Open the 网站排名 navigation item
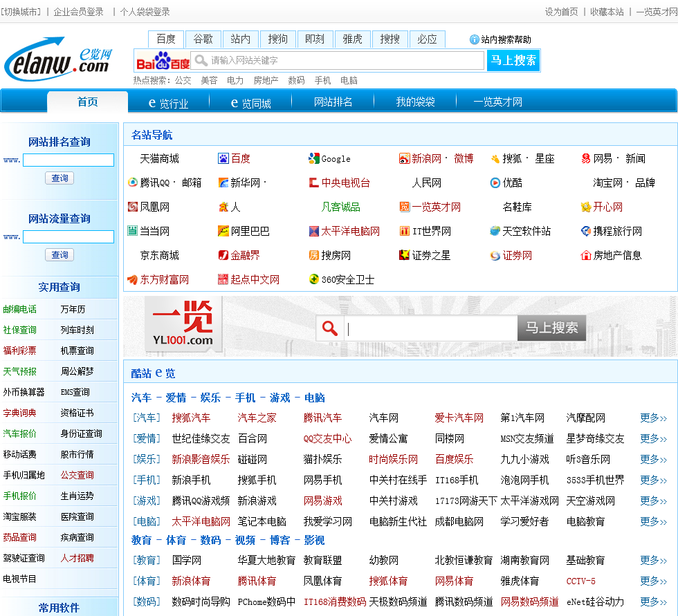Image resolution: width=678 pixels, height=616 pixels. pyautogui.click(x=333, y=102)
